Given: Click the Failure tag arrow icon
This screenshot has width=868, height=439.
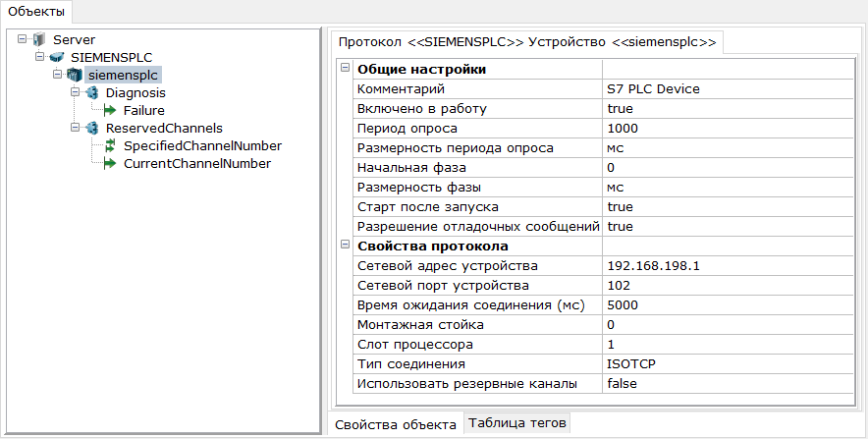Looking at the screenshot, I should tap(110, 110).
